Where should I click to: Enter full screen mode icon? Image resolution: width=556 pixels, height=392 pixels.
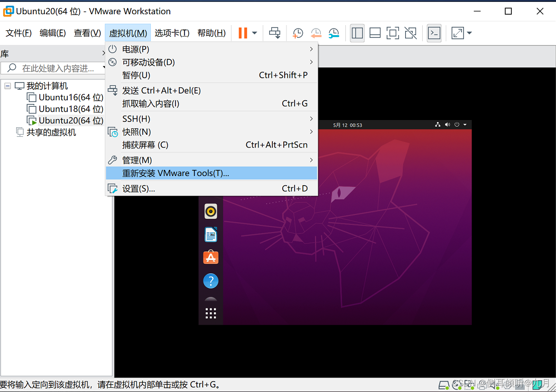[x=392, y=33]
